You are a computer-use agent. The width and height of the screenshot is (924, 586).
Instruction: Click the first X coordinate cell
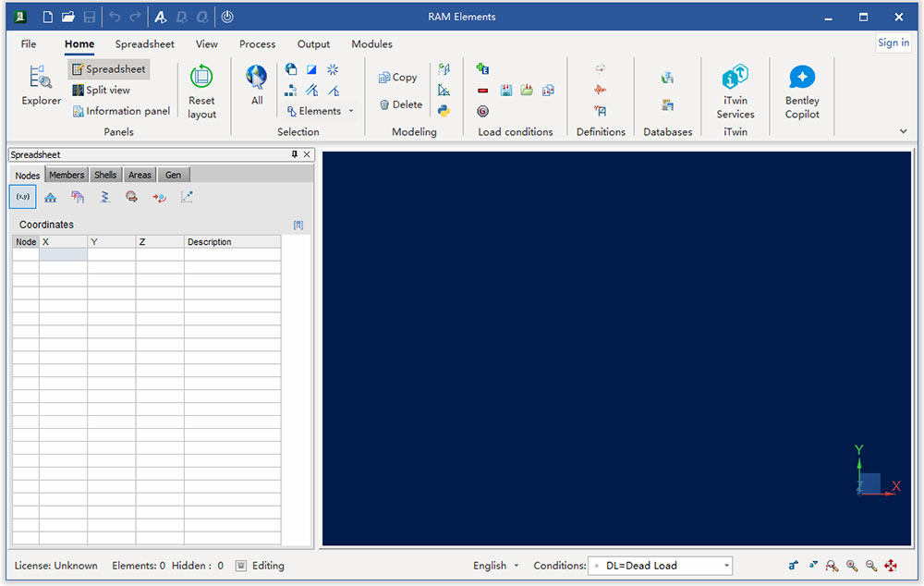(x=63, y=255)
